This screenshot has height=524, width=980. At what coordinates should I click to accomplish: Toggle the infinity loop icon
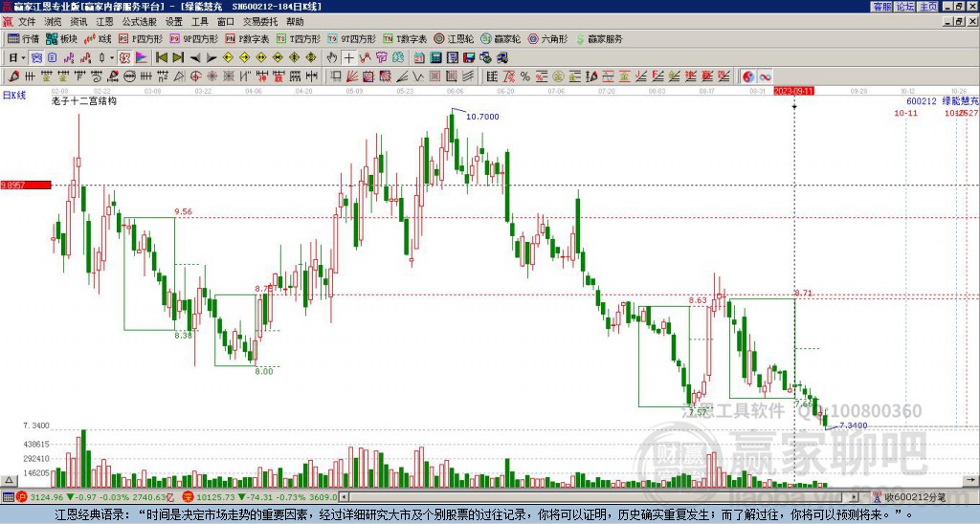pyautogui.click(x=765, y=76)
